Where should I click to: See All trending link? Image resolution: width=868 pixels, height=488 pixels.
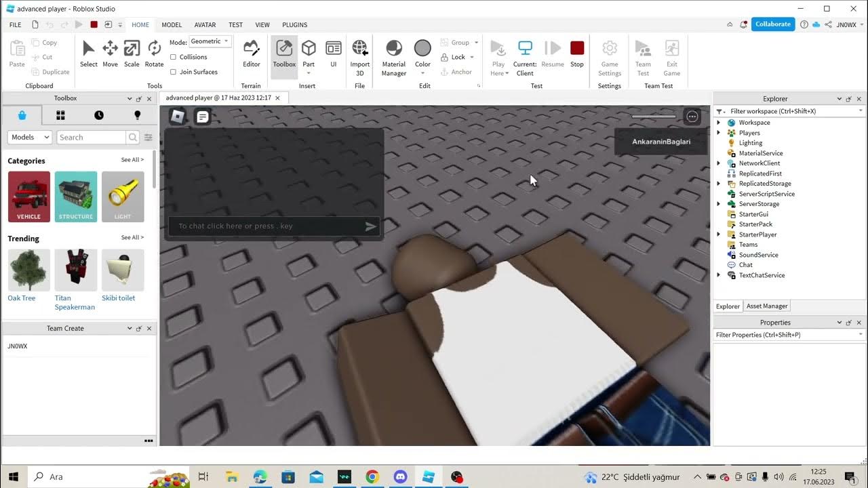(x=132, y=238)
